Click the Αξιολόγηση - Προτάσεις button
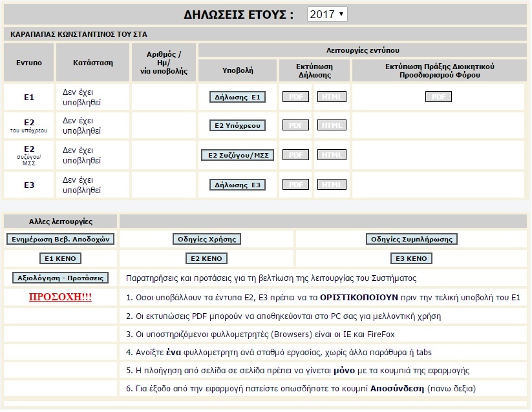 (61, 278)
